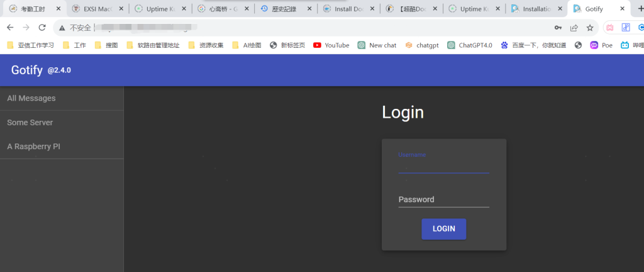Close the Installatio tab

560,9
